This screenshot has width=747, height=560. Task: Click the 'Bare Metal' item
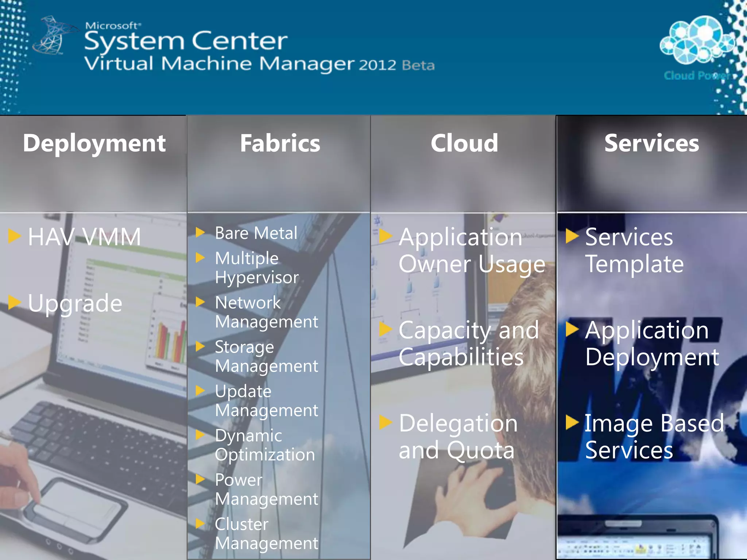[x=256, y=233]
